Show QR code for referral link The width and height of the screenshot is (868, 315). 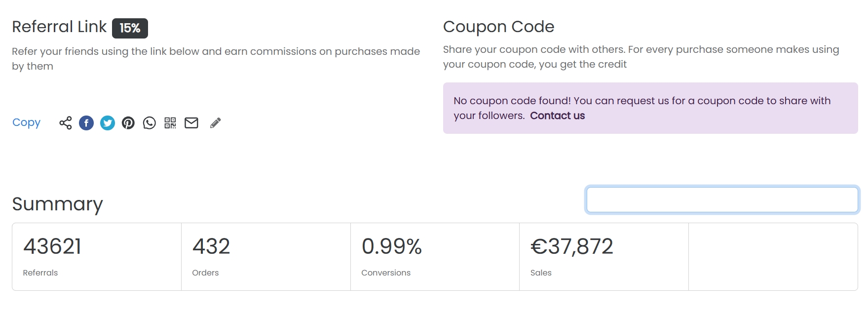click(x=170, y=123)
